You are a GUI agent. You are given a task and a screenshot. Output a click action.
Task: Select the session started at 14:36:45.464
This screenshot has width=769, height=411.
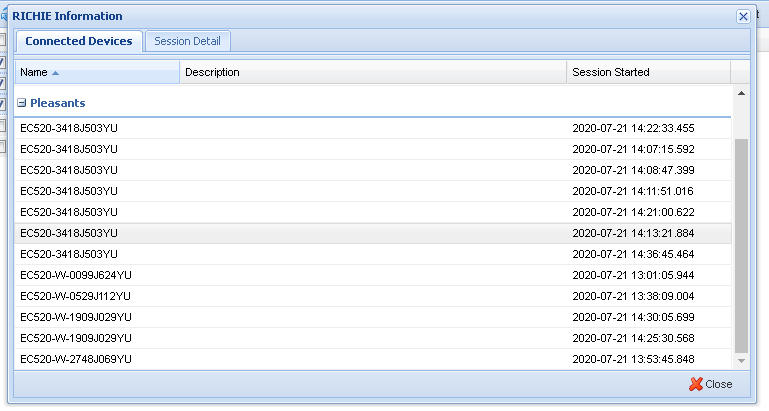(632, 254)
